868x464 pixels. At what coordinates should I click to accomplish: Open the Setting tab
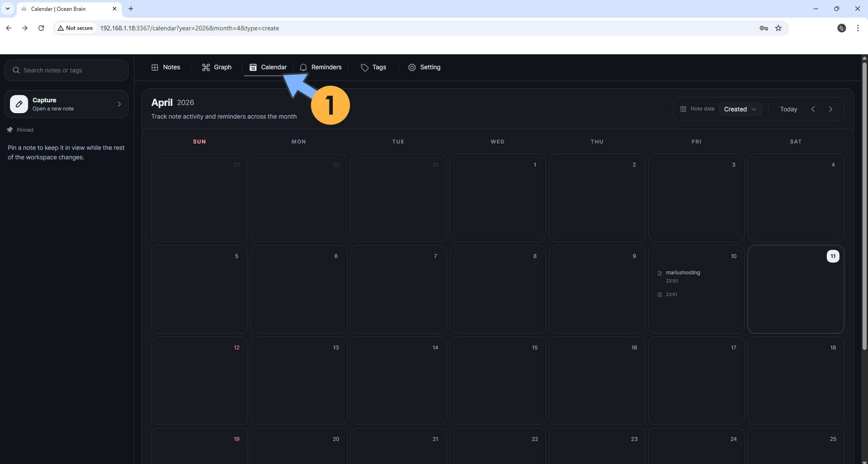point(424,67)
